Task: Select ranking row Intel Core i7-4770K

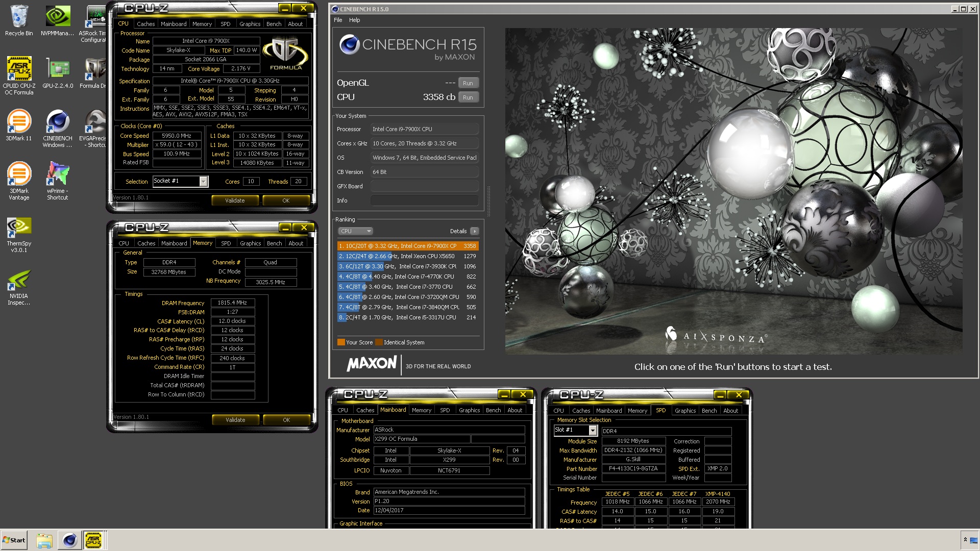Action: [x=408, y=277]
